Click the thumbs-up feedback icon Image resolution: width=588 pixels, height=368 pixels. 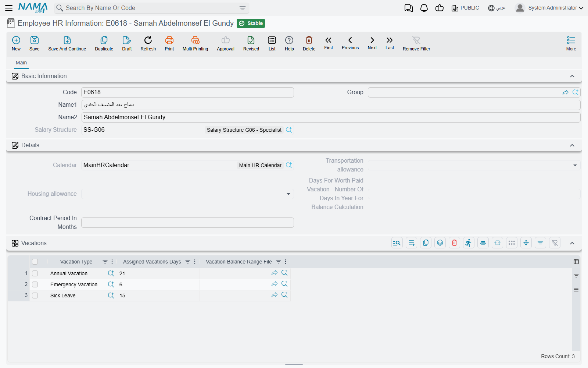click(x=440, y=8)
